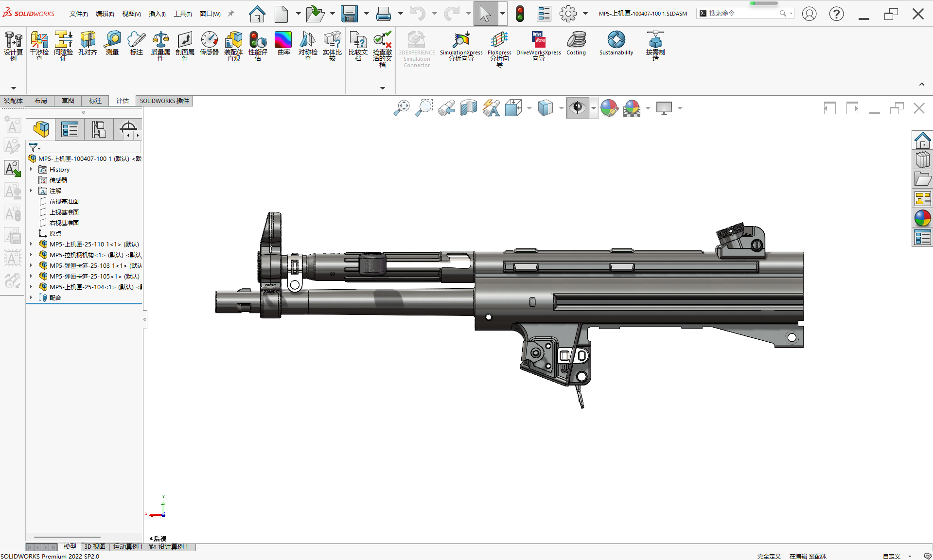Viewport: 933px width, 560px height.
Task: Click inside the 搜索命令 search box
Action: point(743,14)
